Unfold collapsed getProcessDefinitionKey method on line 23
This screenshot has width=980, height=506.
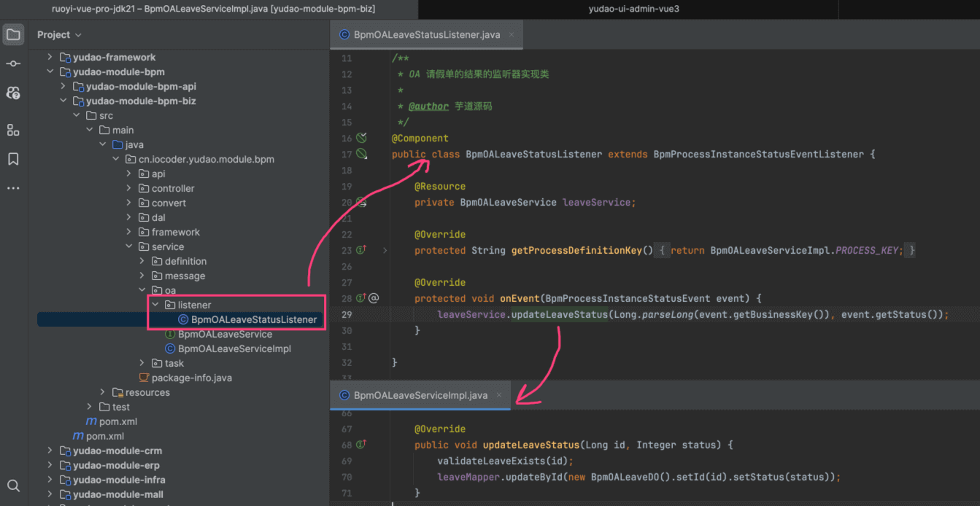pyautogui.click(x=385, y=250)
